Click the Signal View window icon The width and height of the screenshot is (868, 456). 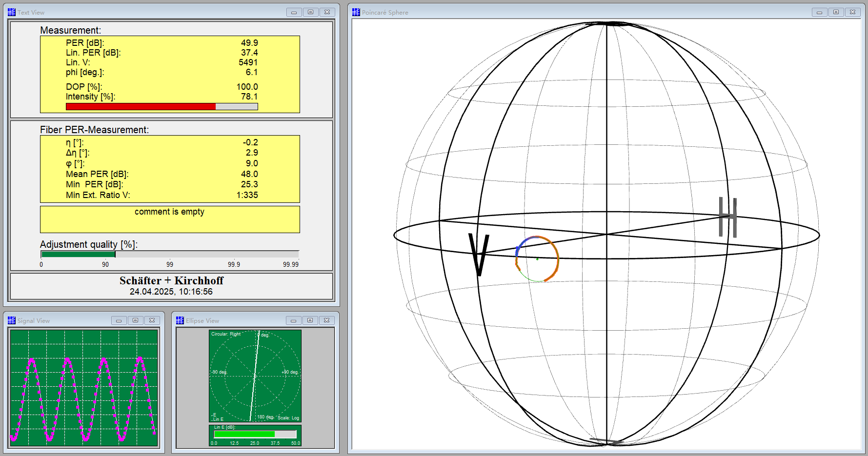(x=12, y=320)
